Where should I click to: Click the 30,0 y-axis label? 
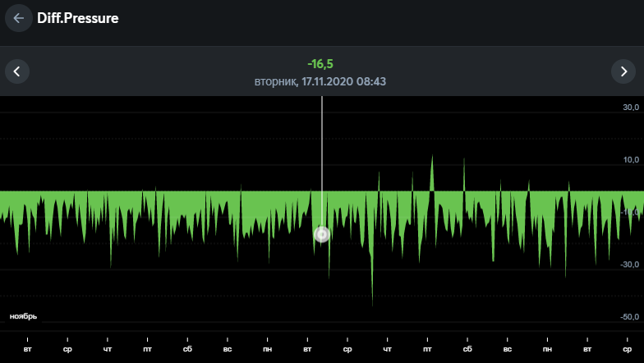[x=631, y=107]
